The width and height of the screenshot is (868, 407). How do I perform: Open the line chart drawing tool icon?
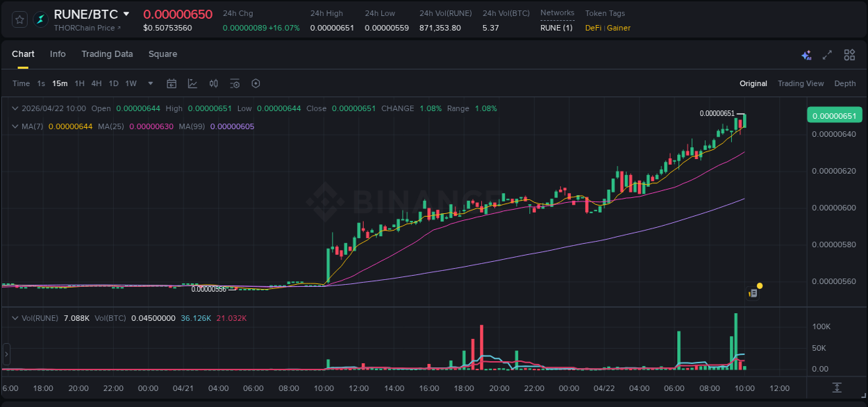pyautogui.click(x=192, y=83)
